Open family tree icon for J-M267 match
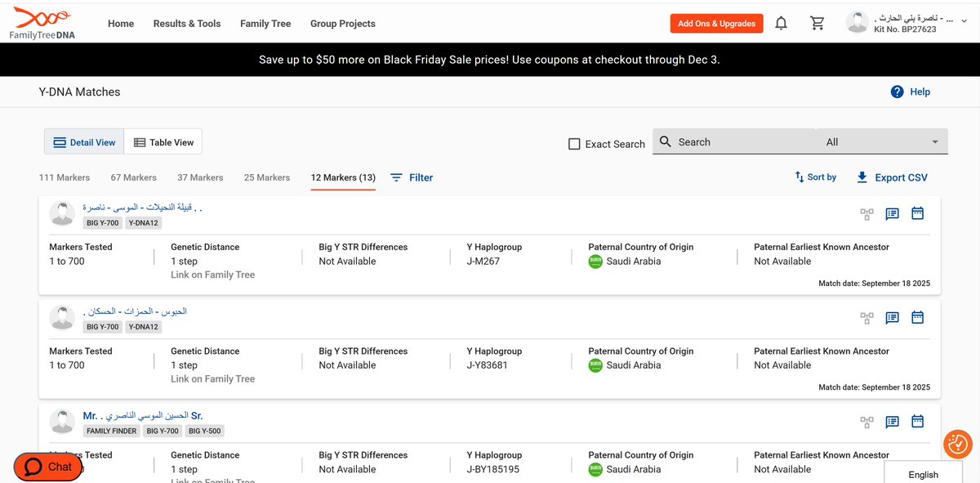 click(x=866, y=214)
